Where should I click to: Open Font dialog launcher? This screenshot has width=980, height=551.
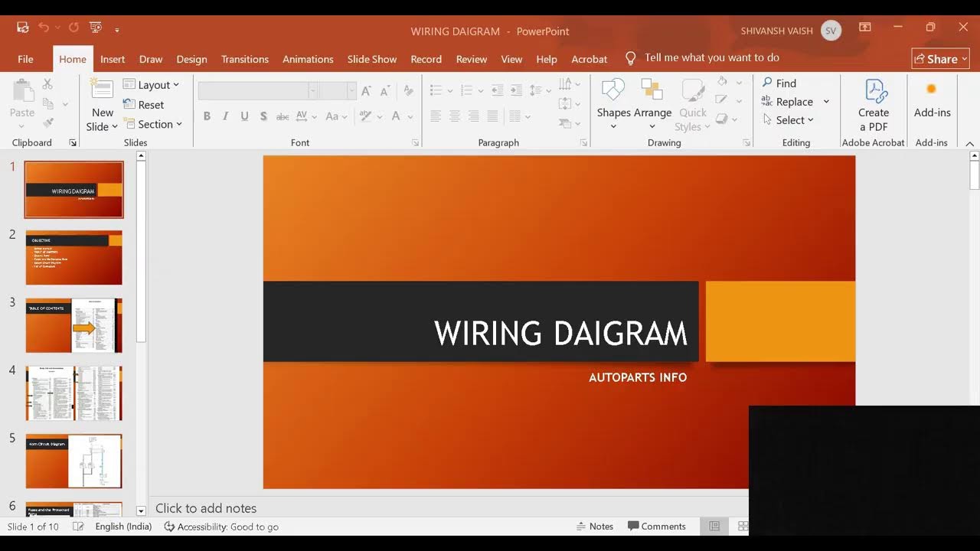pyautogui.click(x=416, y=143)
